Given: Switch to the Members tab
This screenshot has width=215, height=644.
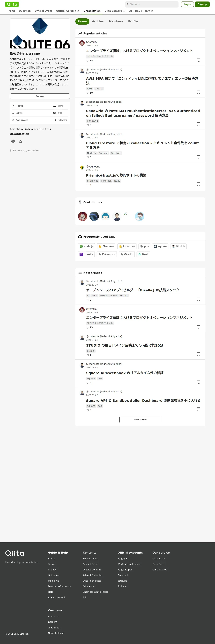Looking at the screenshot, I should tap(116, 21).
